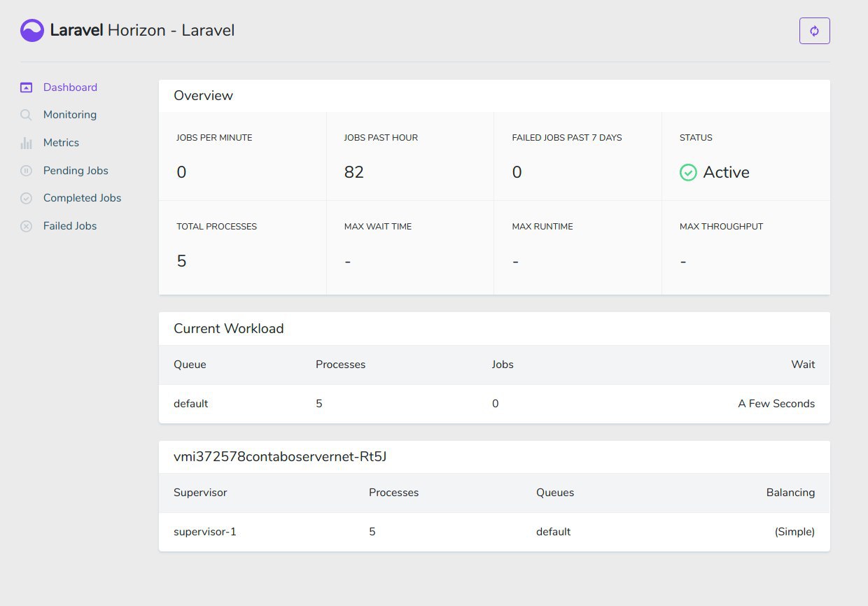Click the 'Failed Jobs Past 7 Days' label
The height and width of the screenshot is (606, 868).
tap(567, 138)
